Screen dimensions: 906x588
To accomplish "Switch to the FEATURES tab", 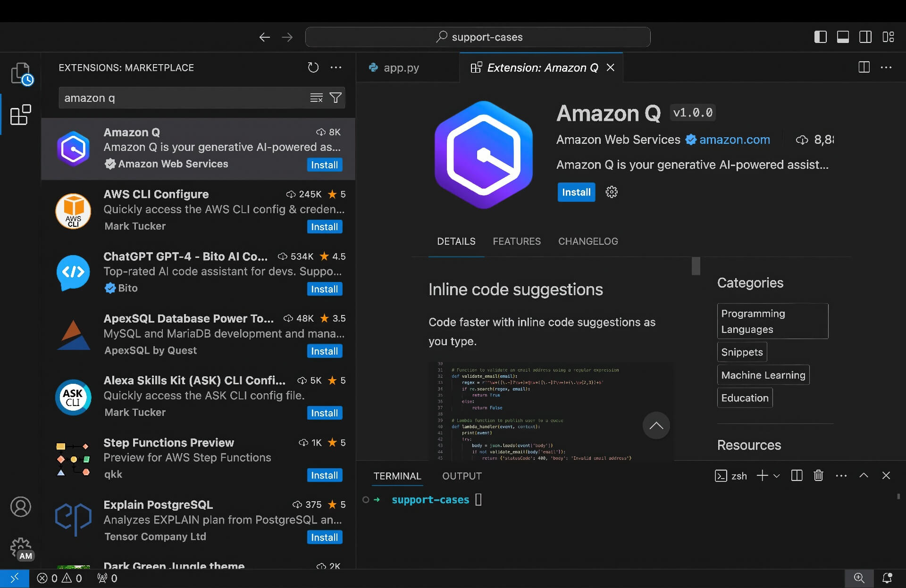I will [517, 241].
